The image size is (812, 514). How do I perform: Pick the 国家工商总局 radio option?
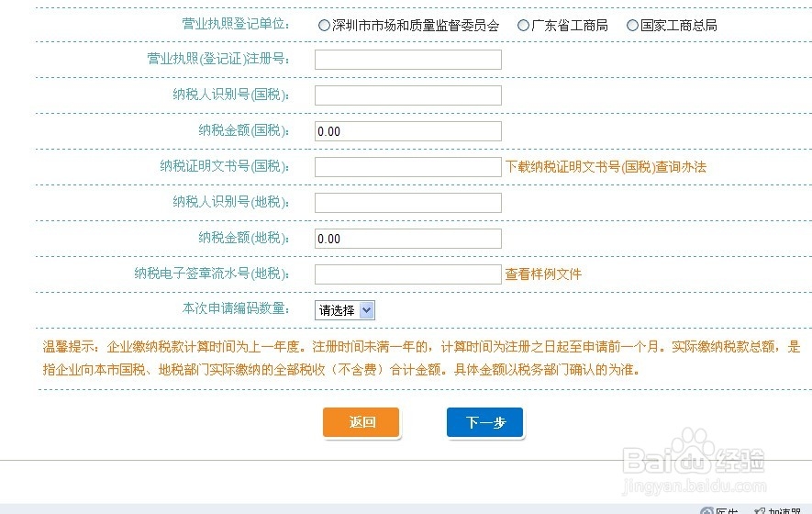[632, 26]
